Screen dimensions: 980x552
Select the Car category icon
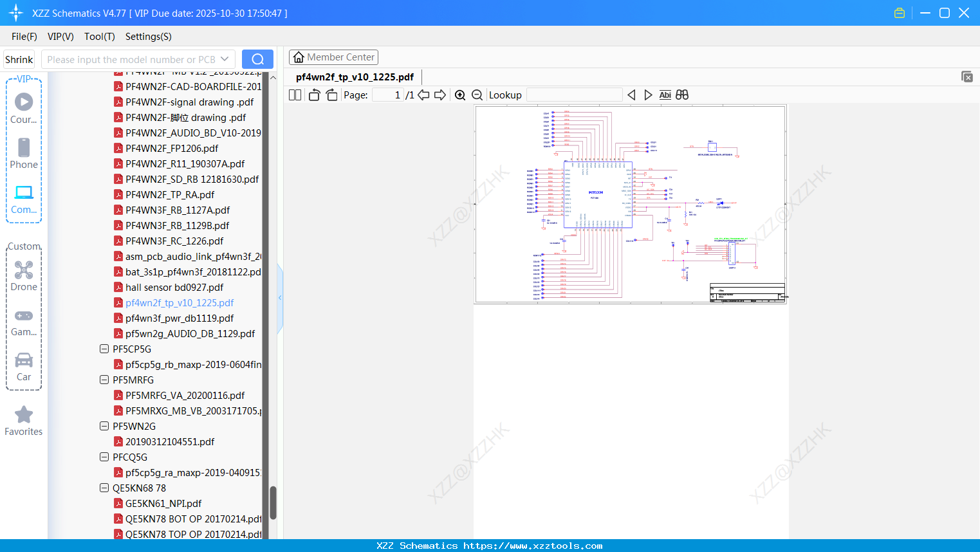coord(24,367)
